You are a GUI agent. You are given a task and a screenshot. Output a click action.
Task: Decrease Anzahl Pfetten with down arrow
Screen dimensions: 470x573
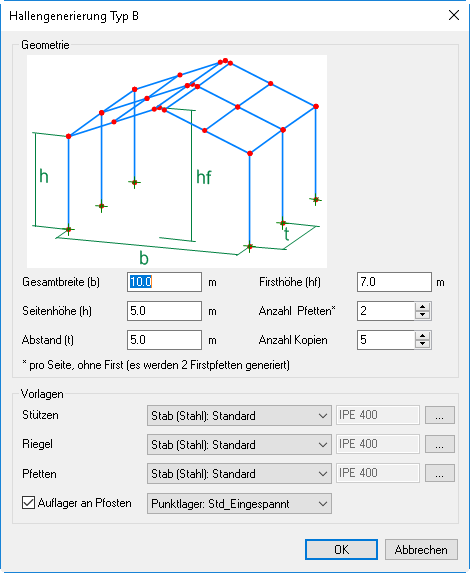tap(423, 315)
